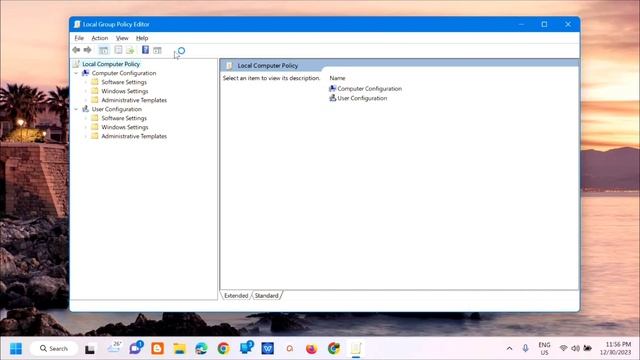The image size is (640, 360).
Task: Launch Firefox from the taskbar
Action: (x=311, y=349)
